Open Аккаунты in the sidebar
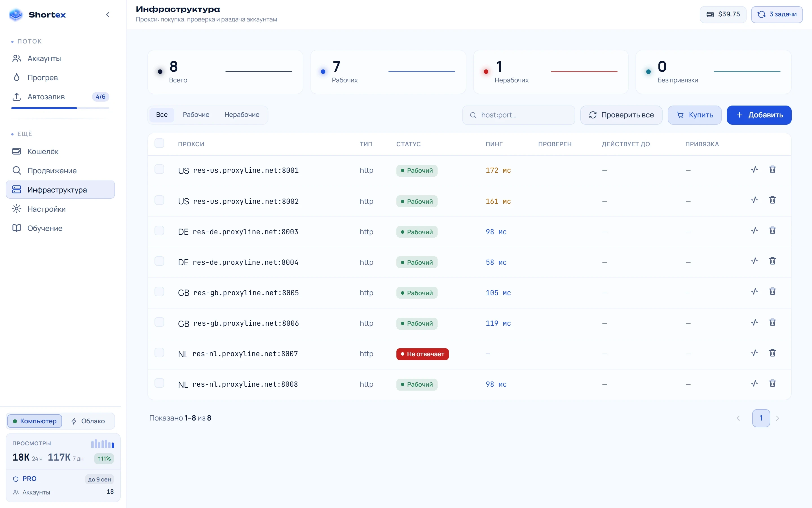Screen dimensions: 812x508 tap(60, 58)
